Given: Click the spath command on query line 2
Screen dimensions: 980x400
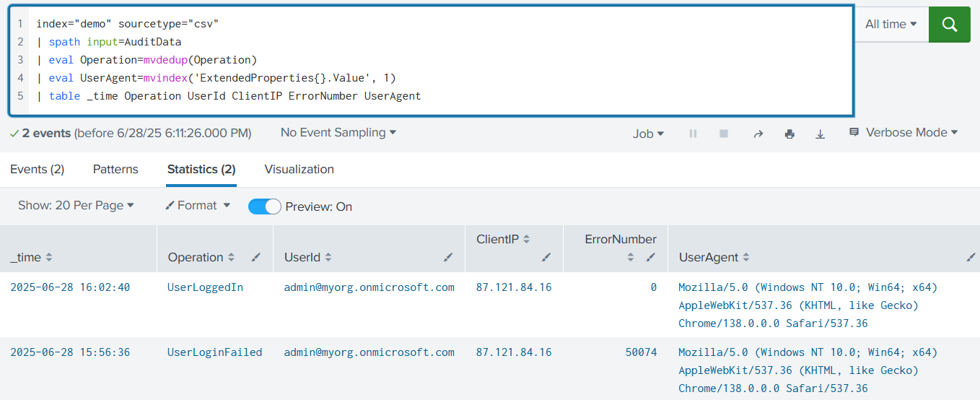Looking at the screenshot, I should pos(65,42).
